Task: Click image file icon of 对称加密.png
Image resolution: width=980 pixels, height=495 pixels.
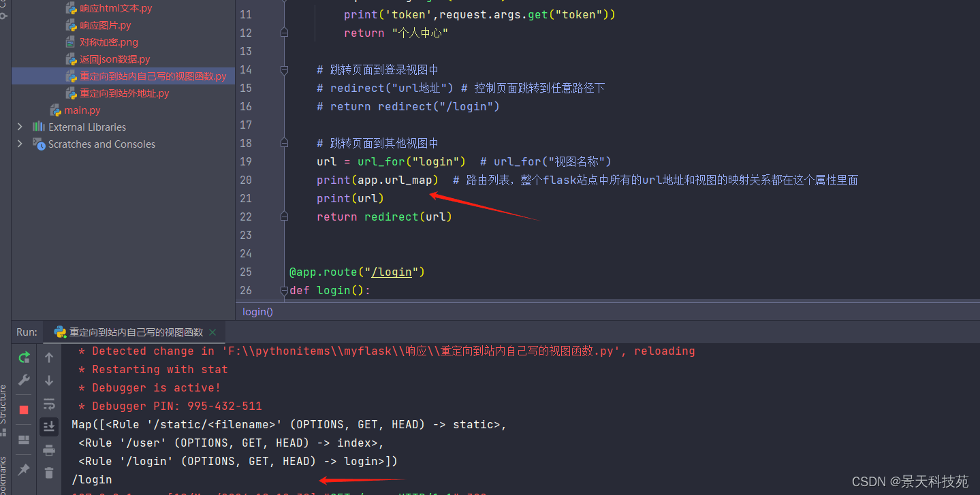Action: tap(70, 42)
